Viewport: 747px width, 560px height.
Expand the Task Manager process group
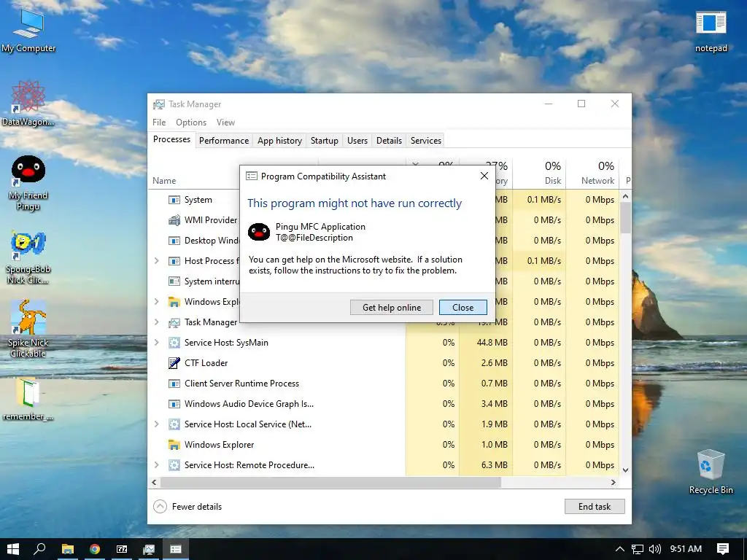(x=157, y=322)
